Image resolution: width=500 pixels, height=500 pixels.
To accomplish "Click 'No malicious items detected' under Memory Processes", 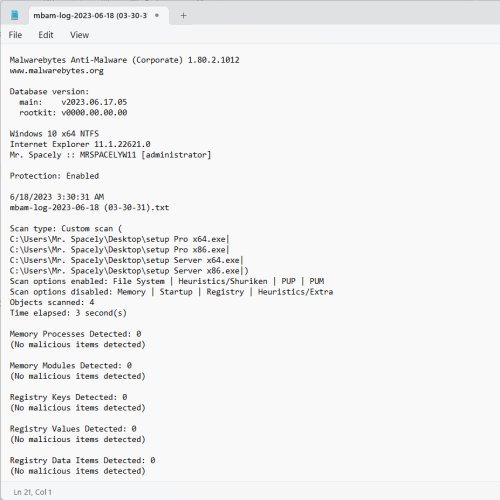I will (78, 345).
